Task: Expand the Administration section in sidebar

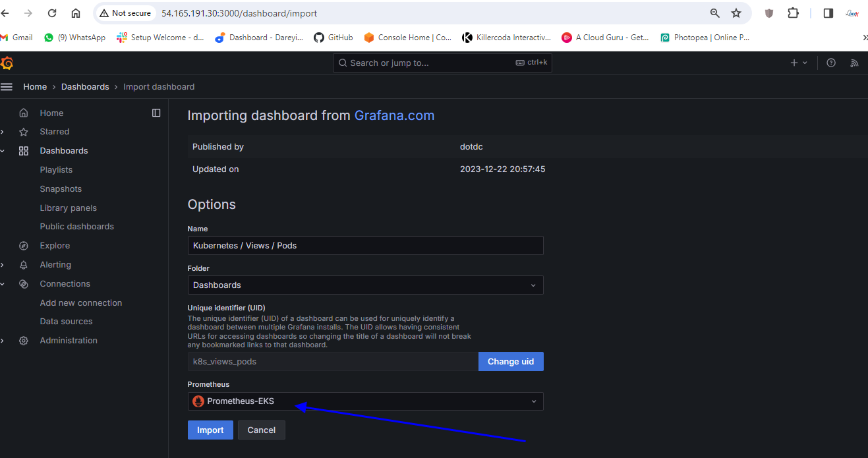Action: coord(3,341)
